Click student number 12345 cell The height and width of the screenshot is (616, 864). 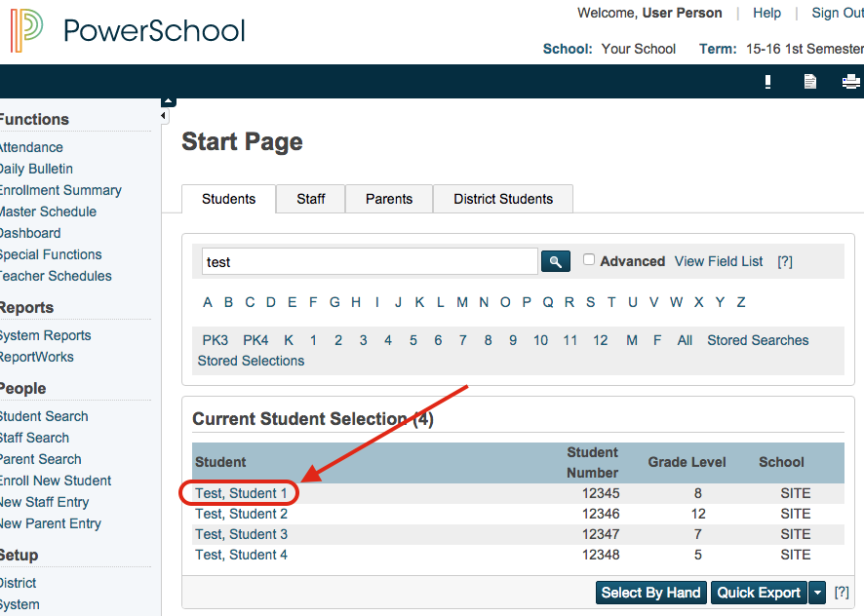point(601,493)
